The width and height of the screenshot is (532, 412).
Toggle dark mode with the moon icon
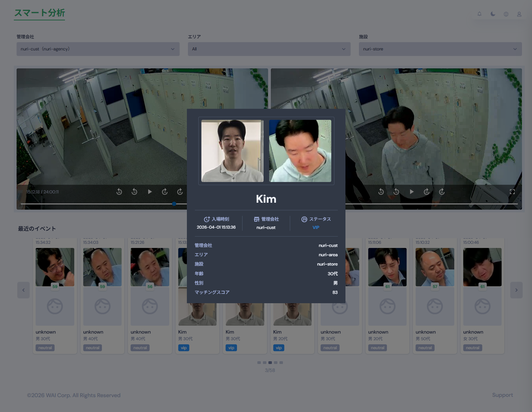(493, 14)
